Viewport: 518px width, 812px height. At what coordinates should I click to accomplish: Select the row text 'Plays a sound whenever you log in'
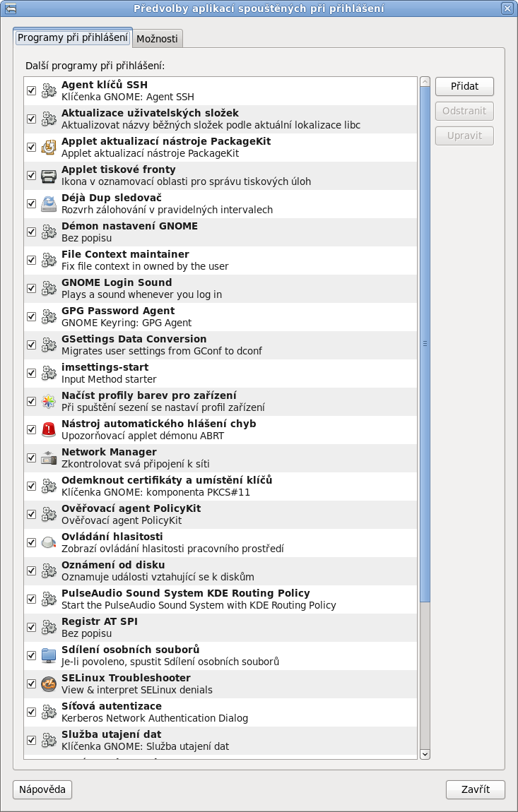click(141, 294)
